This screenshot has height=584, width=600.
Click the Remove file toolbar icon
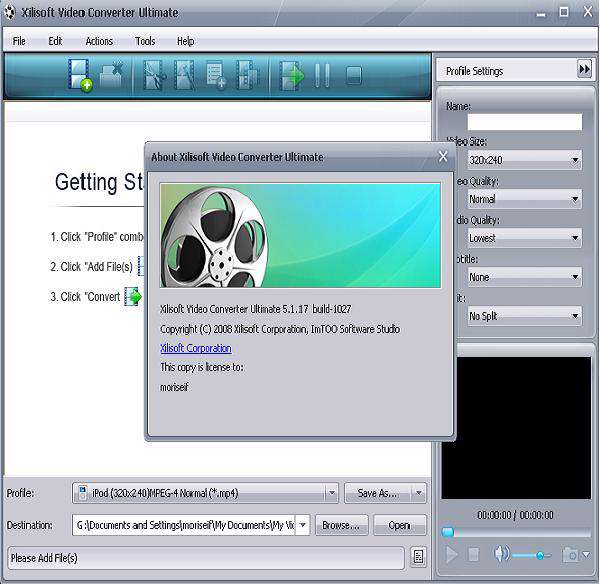click(x=111, y=75)
